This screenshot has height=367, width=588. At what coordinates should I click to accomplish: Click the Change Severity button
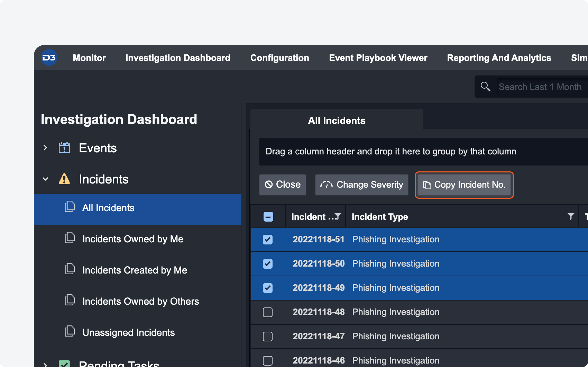click(361, 185)
